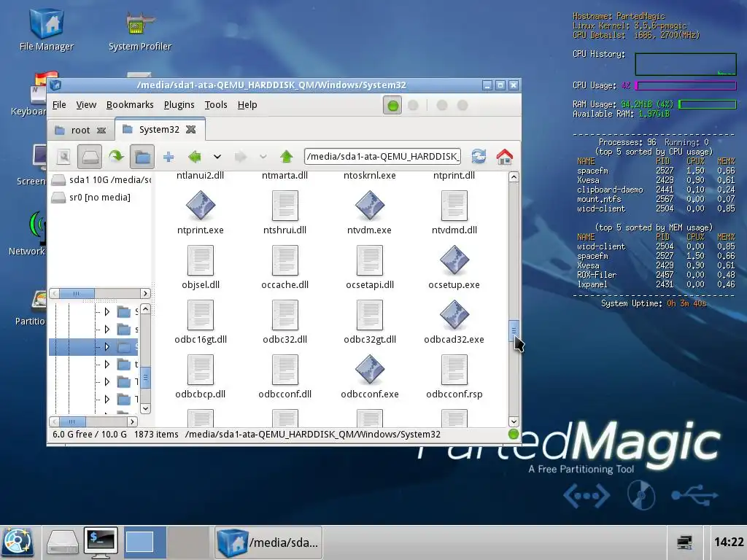Close the root tab
747x560 pixels.
(x=101, y=130)
